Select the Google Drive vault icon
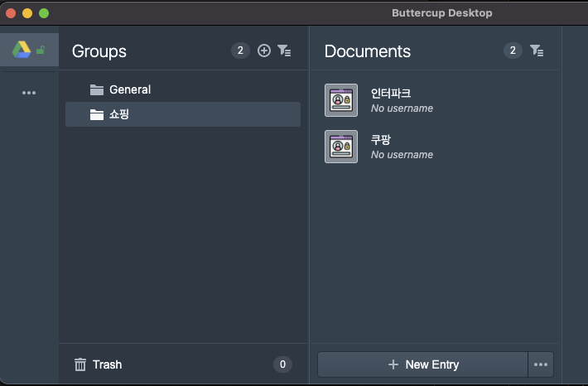The height and width of the screenshot is (386, 588). pyautogui.click(x=22, y=50)
